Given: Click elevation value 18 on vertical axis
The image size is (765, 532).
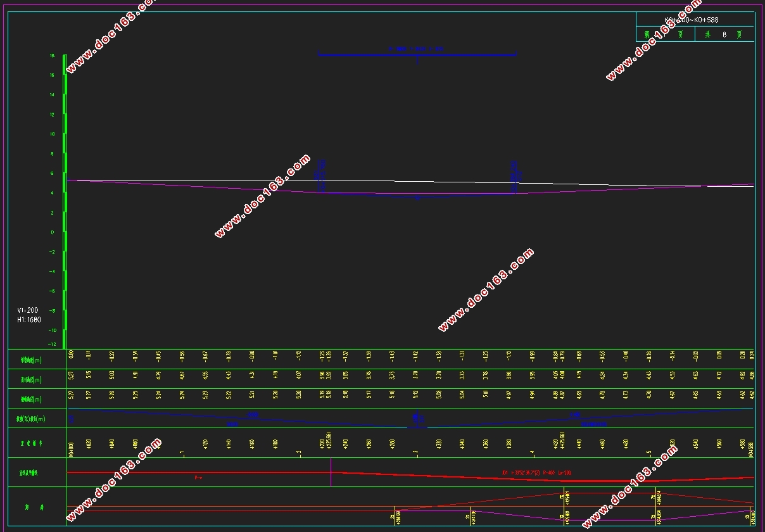Looking at the screenshot, I should pos(52,56).
